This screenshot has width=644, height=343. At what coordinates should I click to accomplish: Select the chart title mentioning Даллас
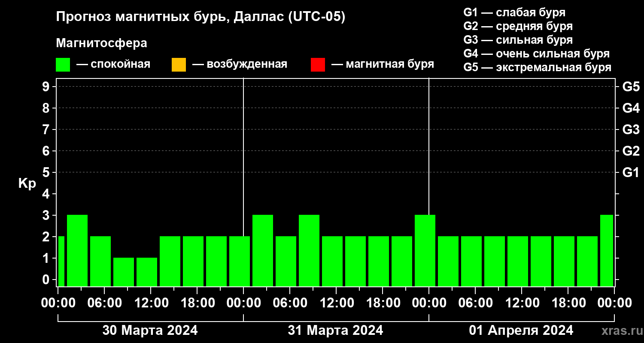200,17
